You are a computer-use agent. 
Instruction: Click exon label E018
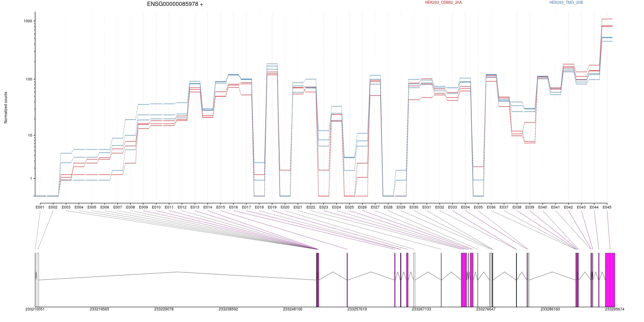pos(259,207)
